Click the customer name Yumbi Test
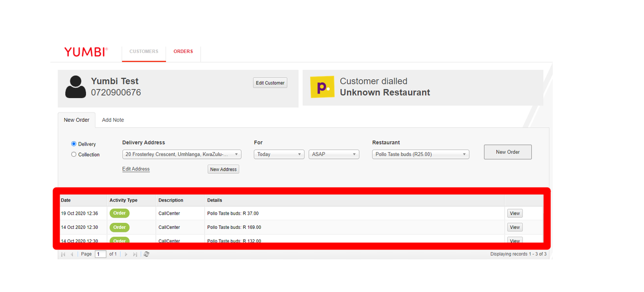644x292 pixels. click(115, 81)
